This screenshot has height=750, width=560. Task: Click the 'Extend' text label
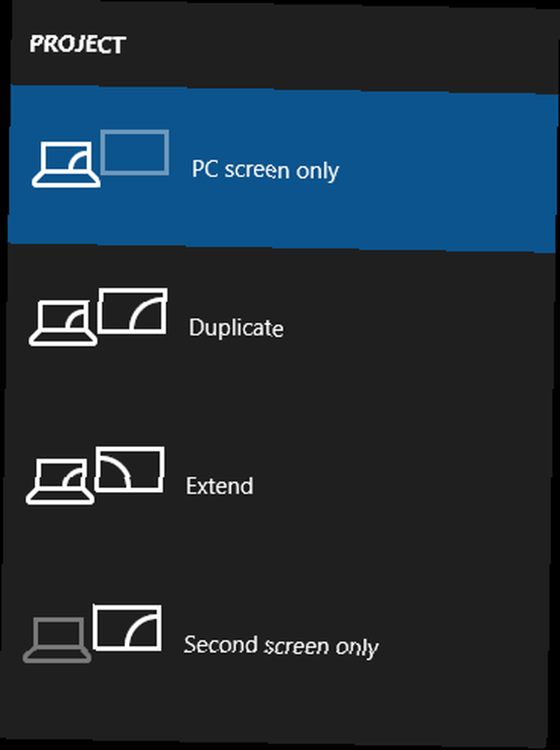coord(220,486)
